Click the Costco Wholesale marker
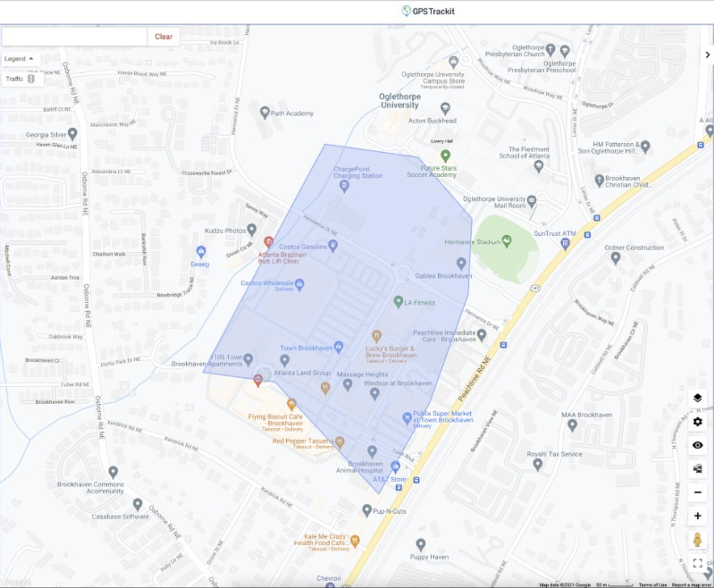The image size is (714, 588). [x=299, y=285]
